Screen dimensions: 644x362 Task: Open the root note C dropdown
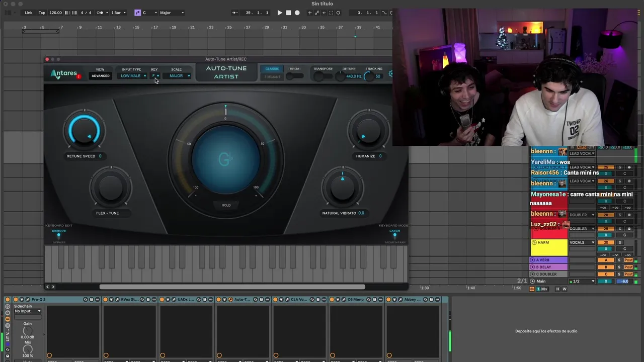[150, 13]
